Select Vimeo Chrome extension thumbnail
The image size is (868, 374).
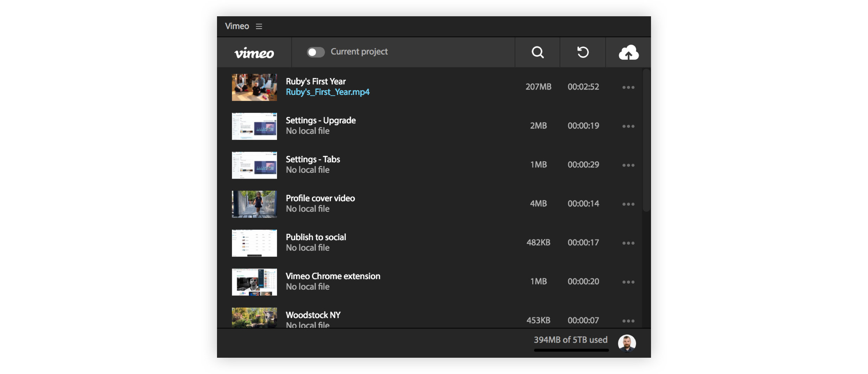254,282
